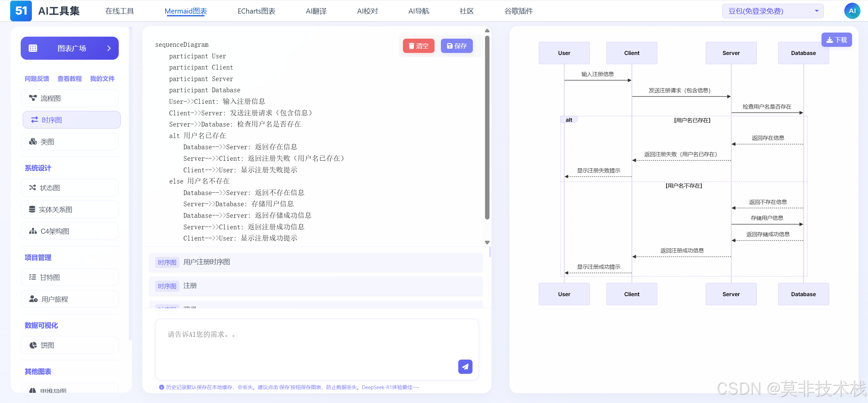The height and width of the screenshot is (403, 868).
Task: Open the 用户旅程 user journey item
Action: (x=70, y=299)
